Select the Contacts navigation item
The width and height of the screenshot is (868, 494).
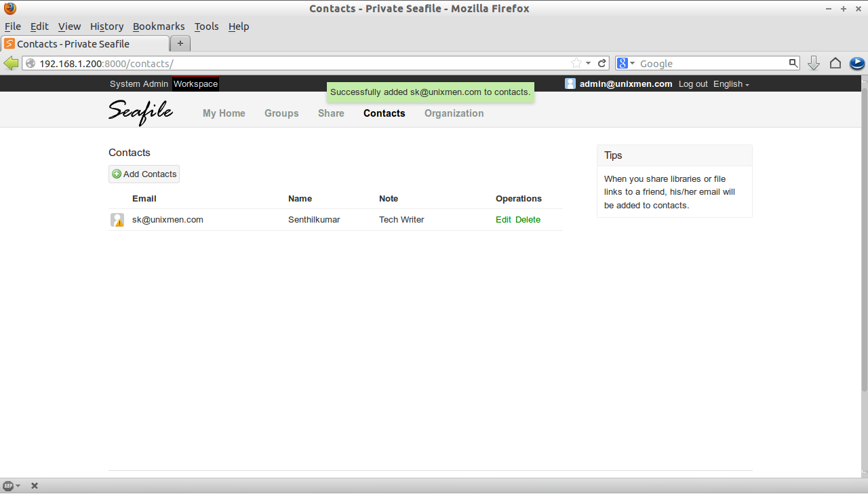384,113
